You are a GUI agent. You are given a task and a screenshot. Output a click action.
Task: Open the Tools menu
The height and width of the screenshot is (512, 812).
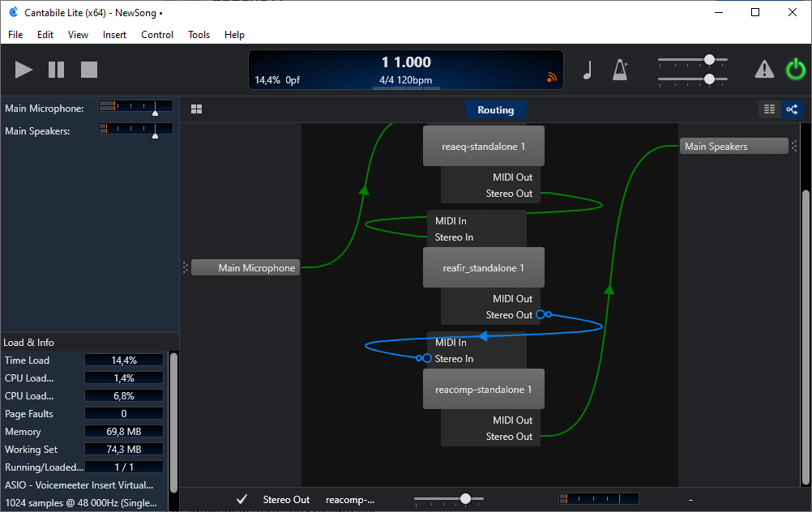199,35
